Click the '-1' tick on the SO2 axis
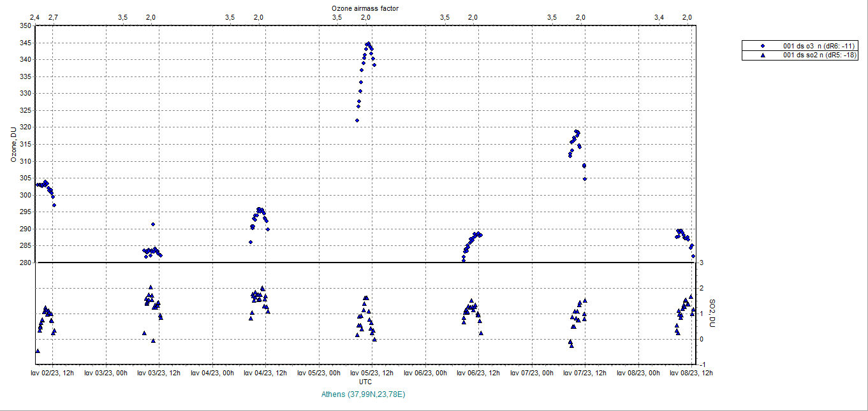The image size is (868, 411). pos(701,364)
